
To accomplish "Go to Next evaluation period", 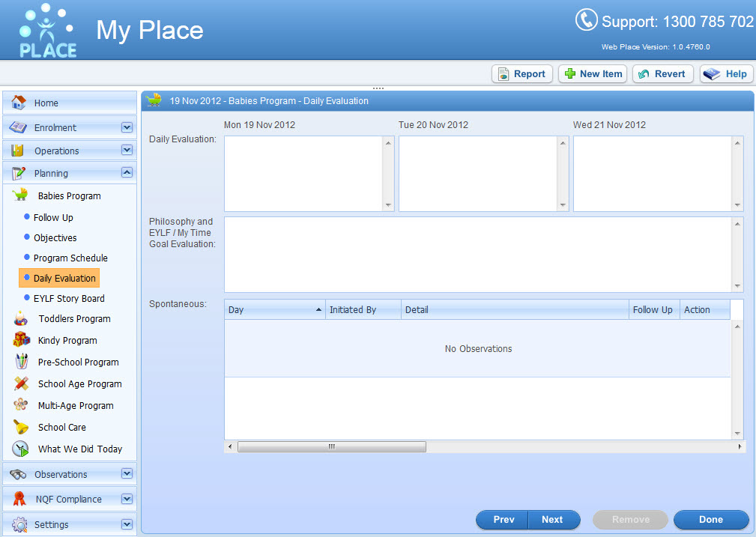I will click(552, 520).
